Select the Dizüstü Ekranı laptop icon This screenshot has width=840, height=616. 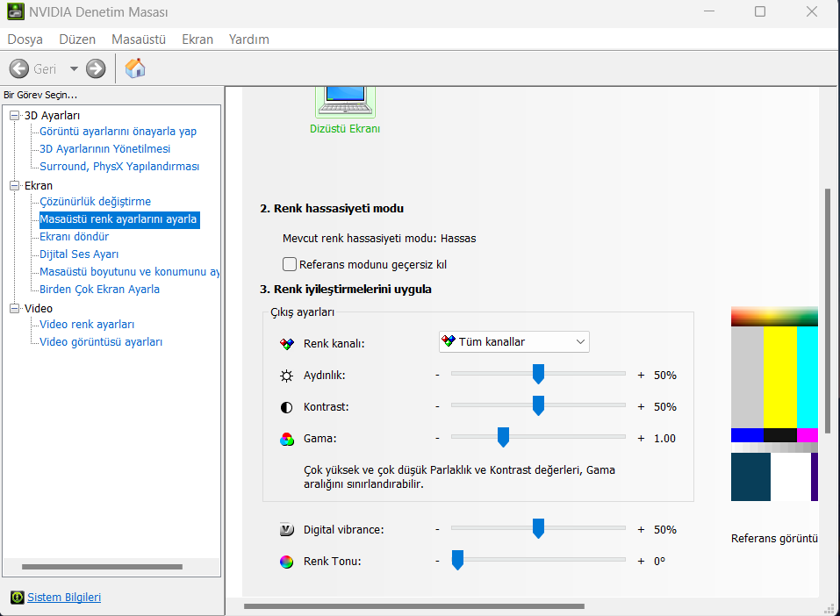pos(345,101)
